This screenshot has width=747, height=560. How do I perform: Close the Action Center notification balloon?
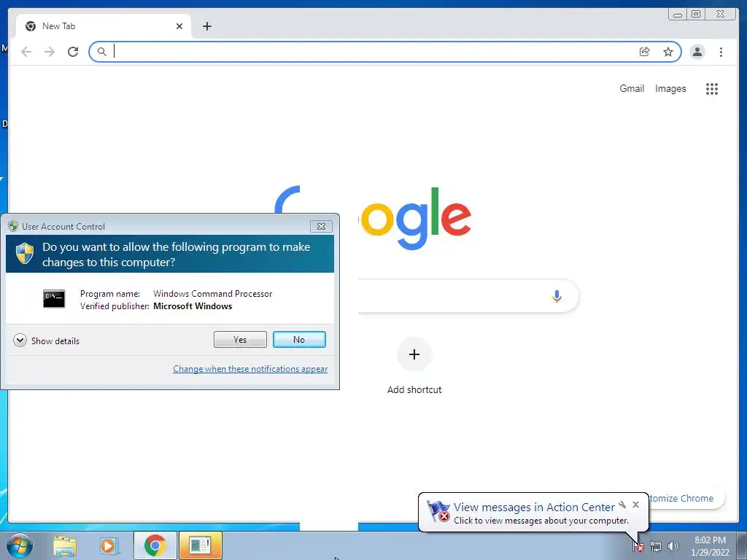[635, 505]
